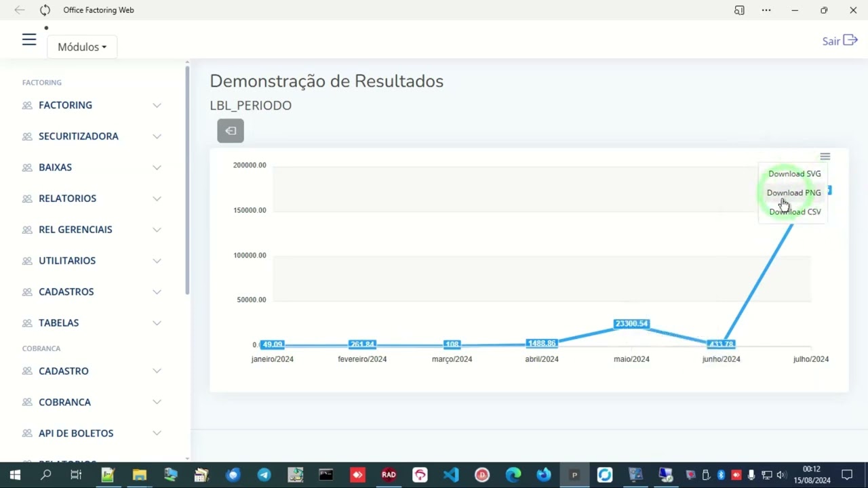Choose Download CSV option
Viewport: 868px width, 488px height.
click(x=795, y=211)
